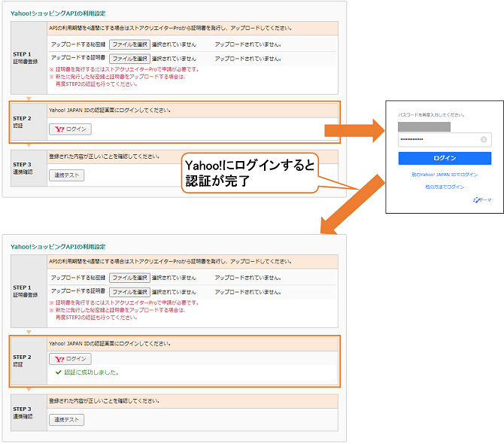Choose certificate file in upper panel

[x=129, y=59]
